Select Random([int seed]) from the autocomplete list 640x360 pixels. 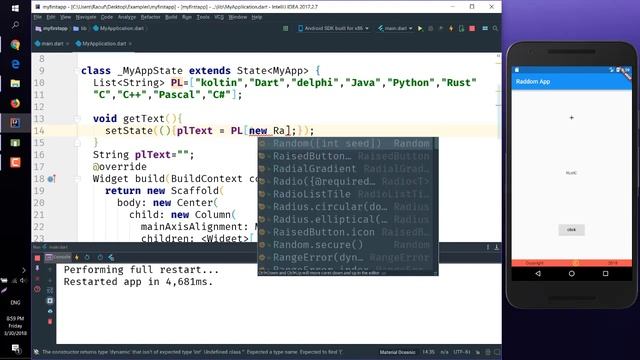(x=348, y=144)
